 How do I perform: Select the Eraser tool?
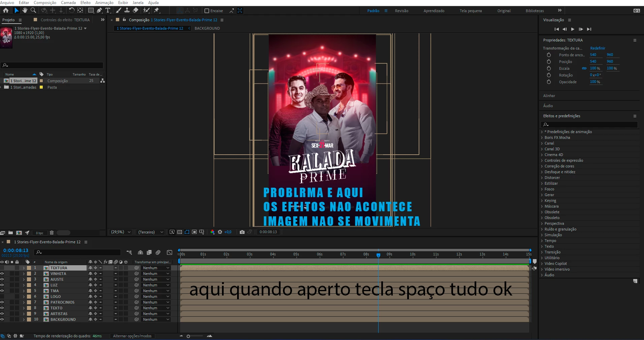pyautogui.click(x=135, y=10)
